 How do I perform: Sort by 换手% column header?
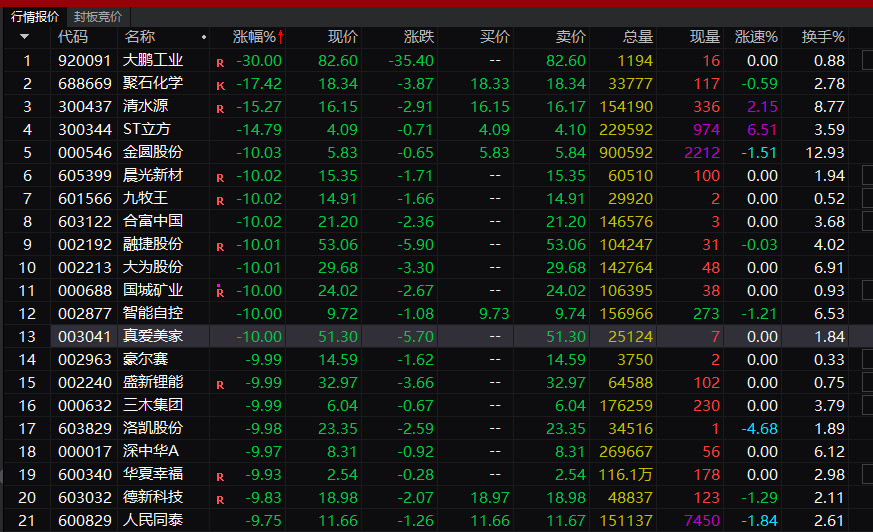click(x=823, y=37)
